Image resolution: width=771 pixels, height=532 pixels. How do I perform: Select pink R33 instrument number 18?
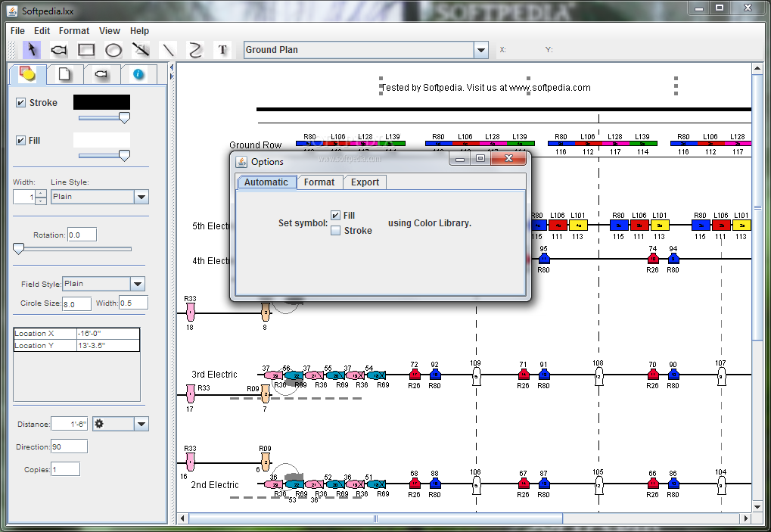191,313
